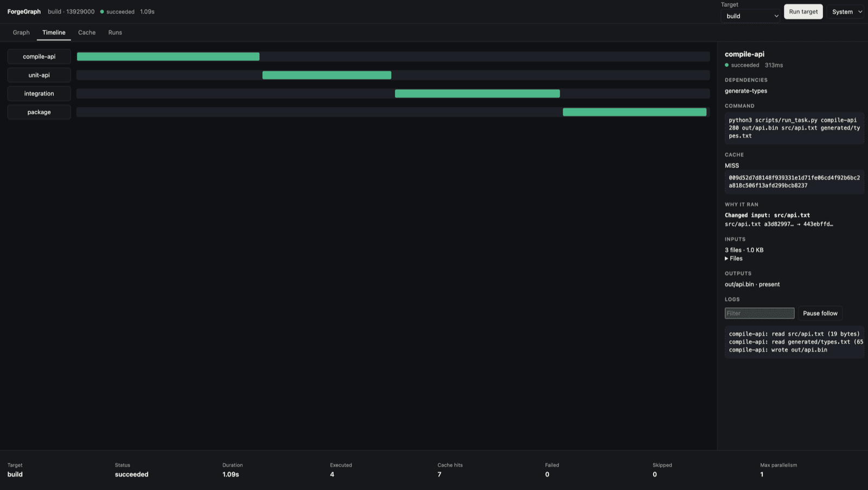Click the footer Duration '1.09s' value

231,474
